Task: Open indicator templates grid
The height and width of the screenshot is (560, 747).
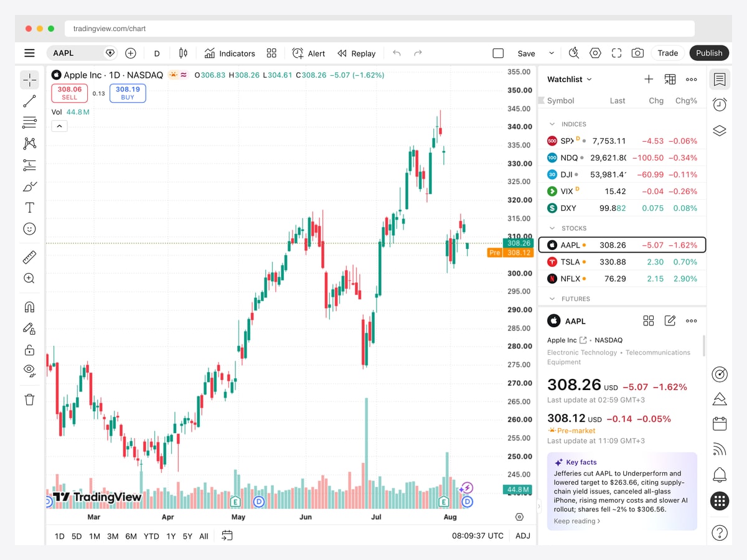Action: [271, 53]
